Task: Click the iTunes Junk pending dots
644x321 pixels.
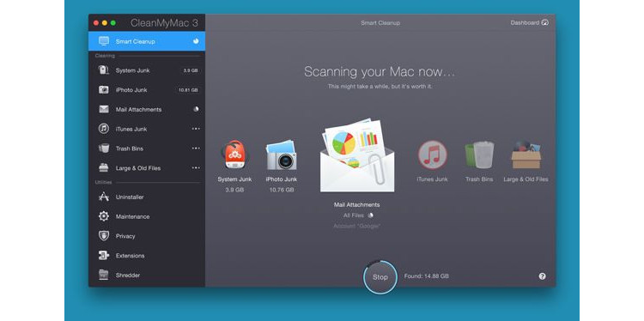Action: tap(196, 129)
